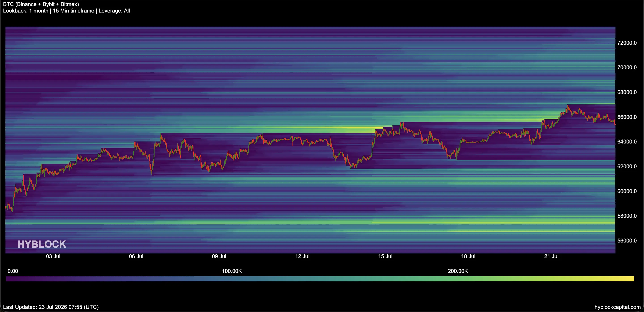
Task: Click the 200.00K colorbar scale label
Action: pos(458,271)
